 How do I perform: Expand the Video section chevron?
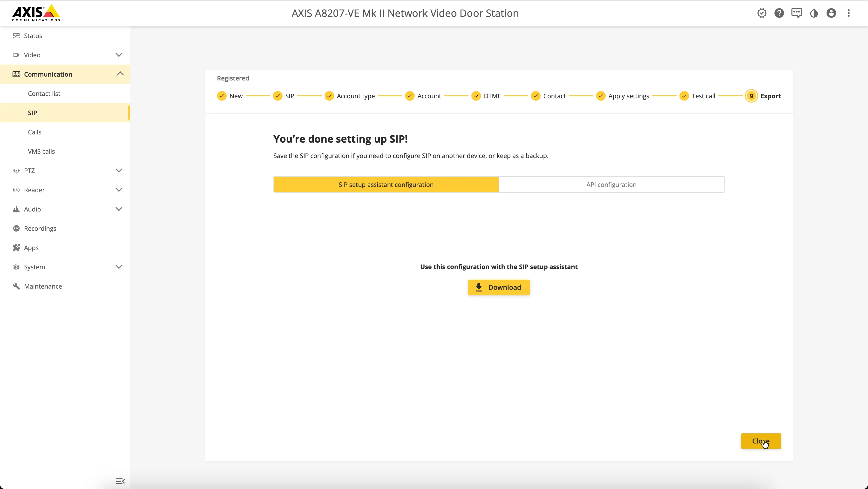(119, 55)
